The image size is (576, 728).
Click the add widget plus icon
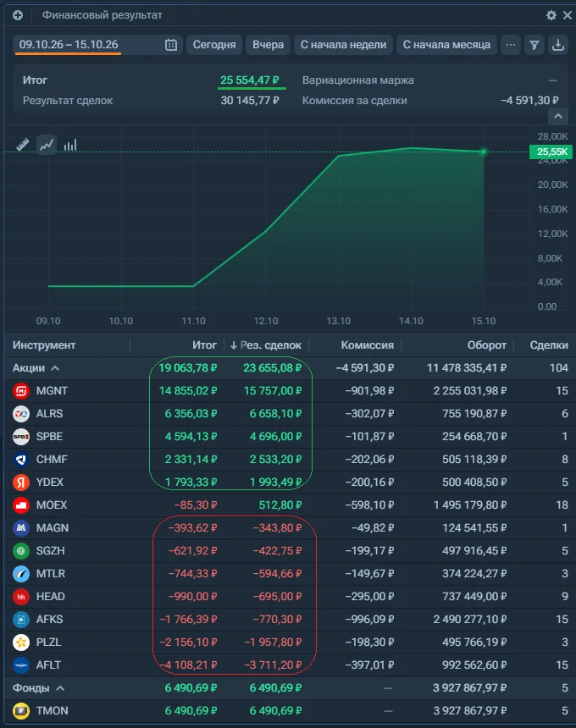[18, 15]
